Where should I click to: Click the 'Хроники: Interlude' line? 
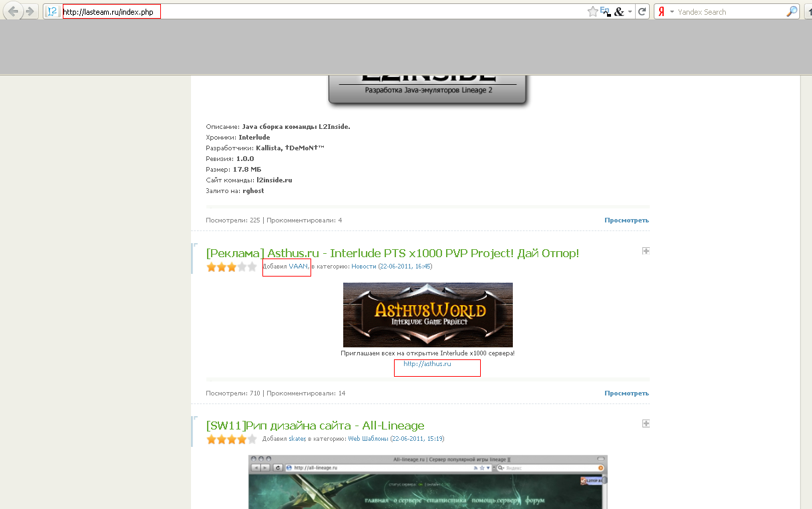click(x=238, y=138)
